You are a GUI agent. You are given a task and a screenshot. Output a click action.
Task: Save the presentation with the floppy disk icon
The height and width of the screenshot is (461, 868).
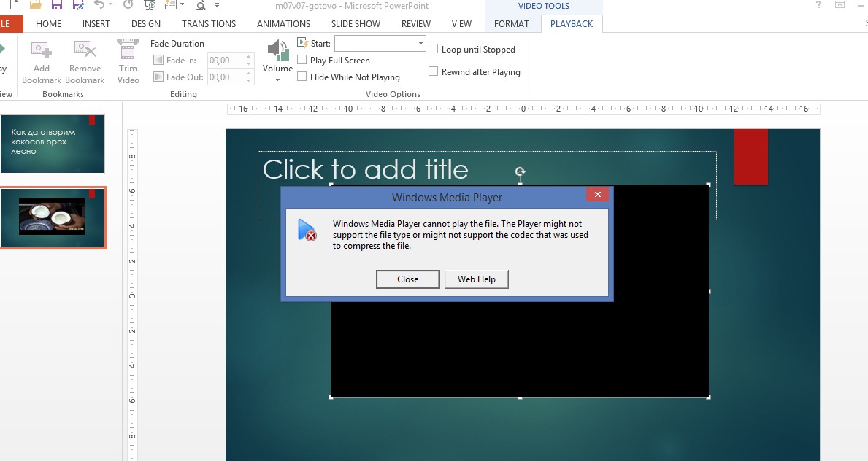(56, 5)
